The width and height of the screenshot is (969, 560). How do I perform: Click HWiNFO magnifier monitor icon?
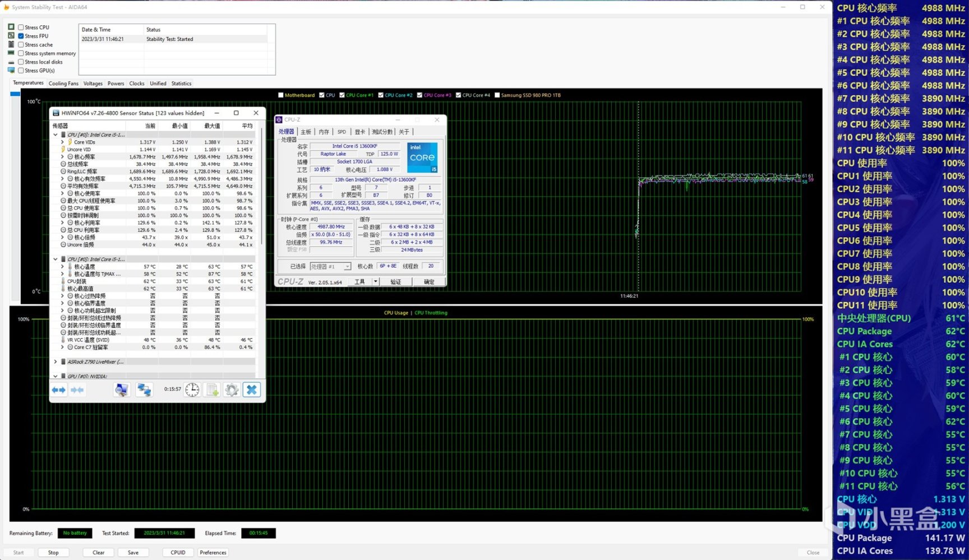pos(121,390)
